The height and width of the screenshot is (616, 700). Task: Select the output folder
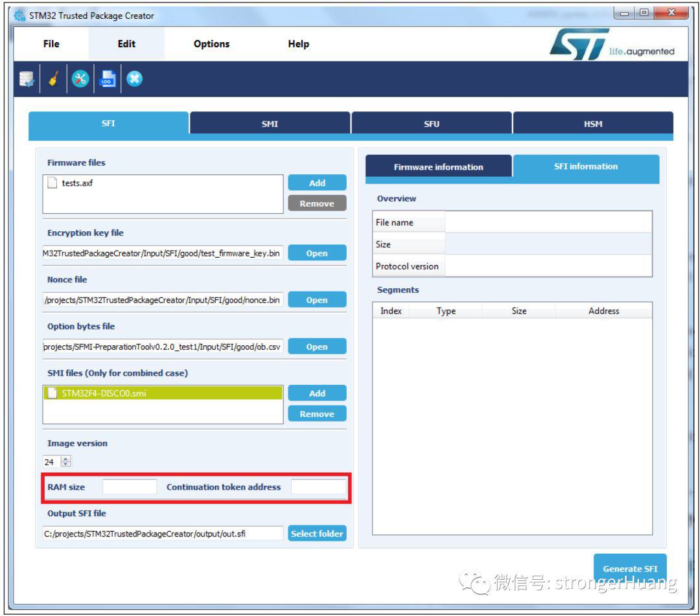coord(317,534)
